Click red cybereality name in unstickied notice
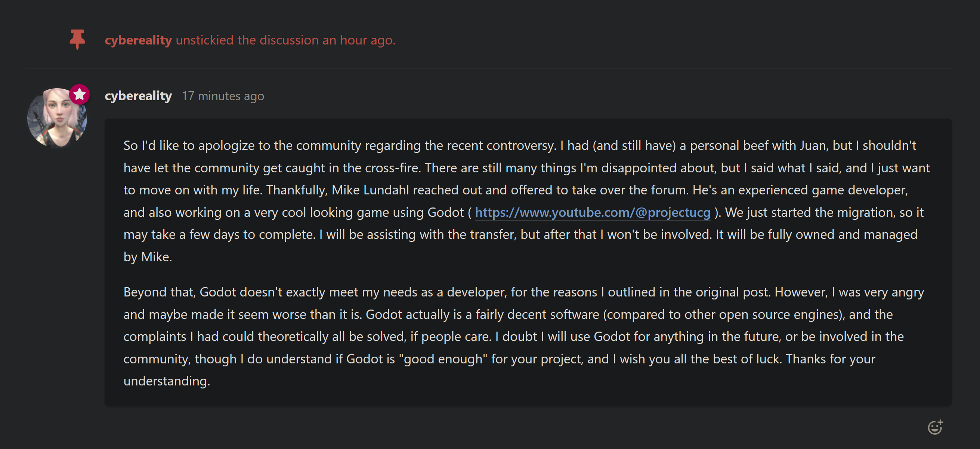Viewport: 980px width, 449px height. [139, 40]
